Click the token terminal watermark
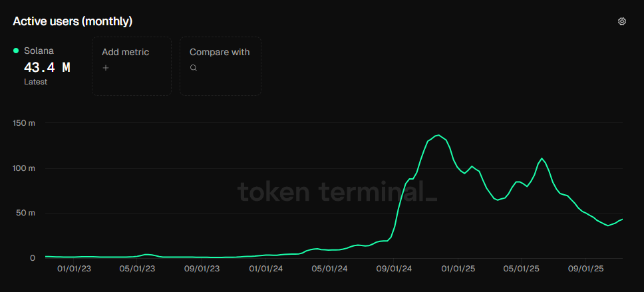644x292 pixels. click(337, 192)
